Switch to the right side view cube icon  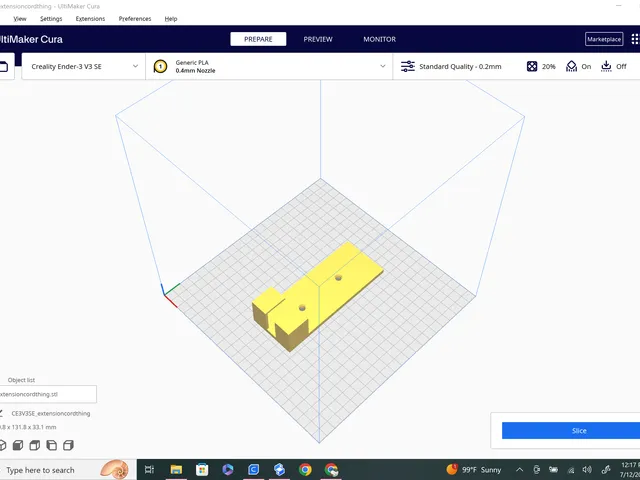(x=69, y=445)
